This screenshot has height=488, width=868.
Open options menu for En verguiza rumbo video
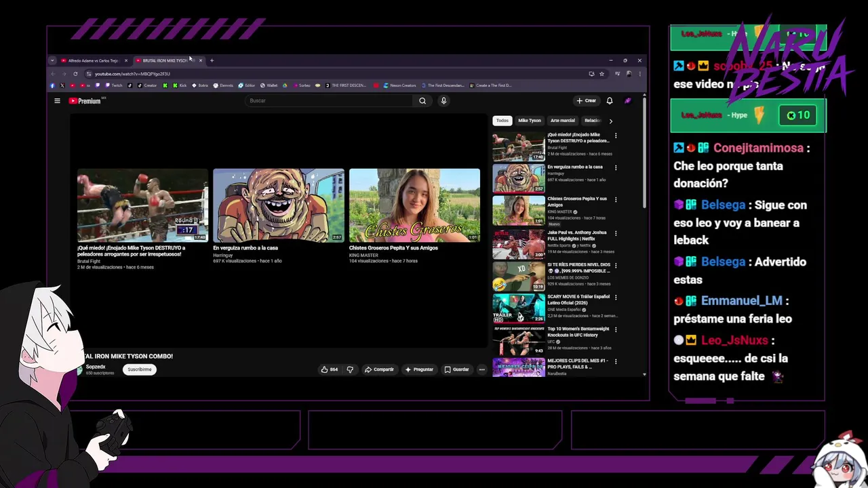point(616,167)
